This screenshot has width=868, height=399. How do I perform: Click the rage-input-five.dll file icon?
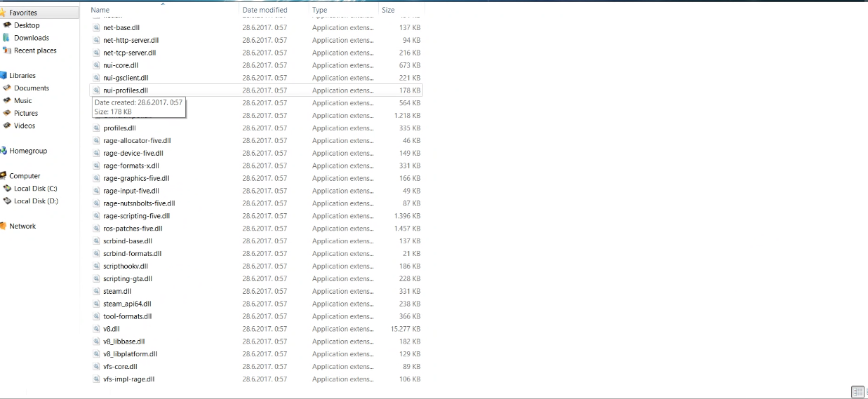pyautogui.click(x=97, y=191)
